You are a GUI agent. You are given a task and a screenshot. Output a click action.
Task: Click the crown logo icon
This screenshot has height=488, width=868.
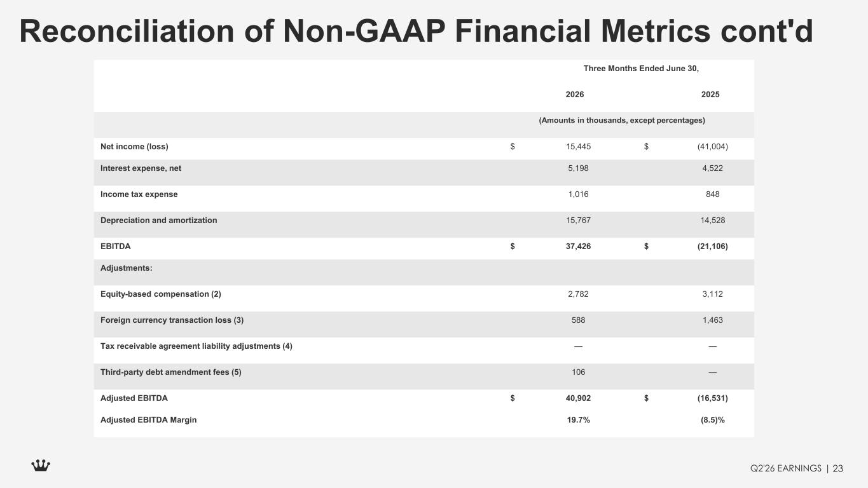41,466
